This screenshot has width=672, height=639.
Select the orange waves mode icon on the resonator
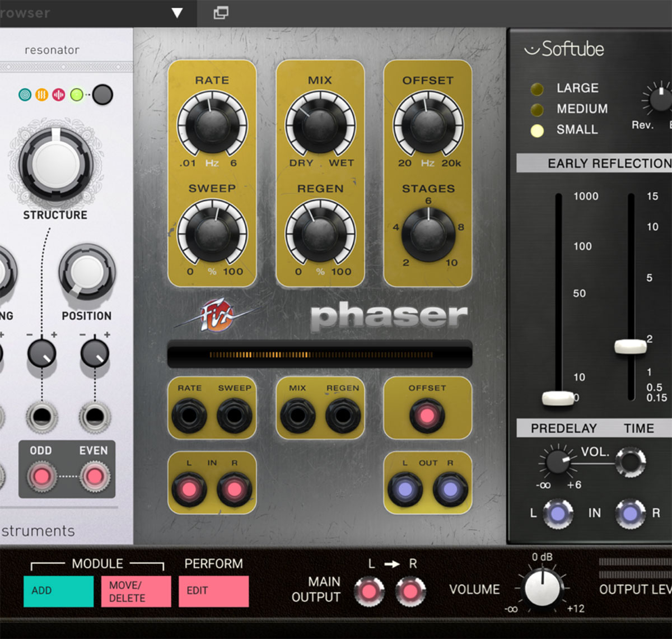[x=40, y=94]
